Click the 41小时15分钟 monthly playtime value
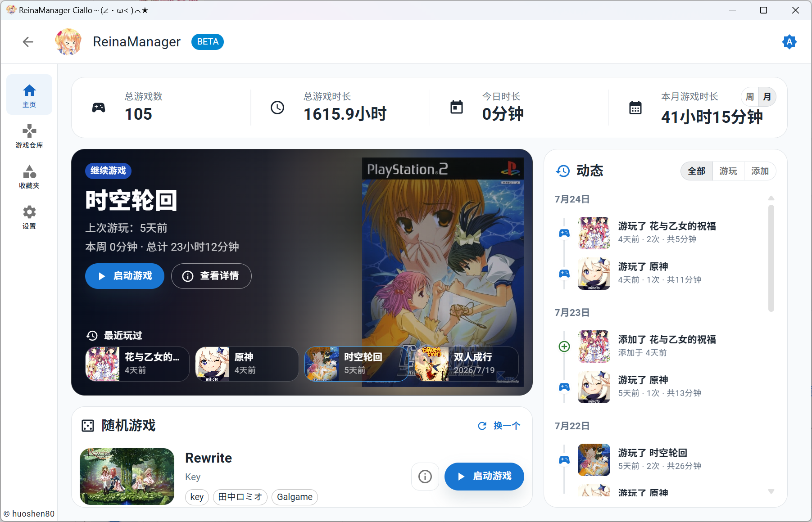The image size is (812, 522). tap(712, 117)
